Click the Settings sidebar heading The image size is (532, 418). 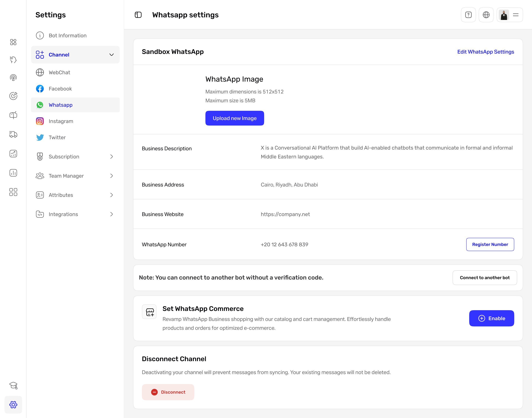[51, 15]
